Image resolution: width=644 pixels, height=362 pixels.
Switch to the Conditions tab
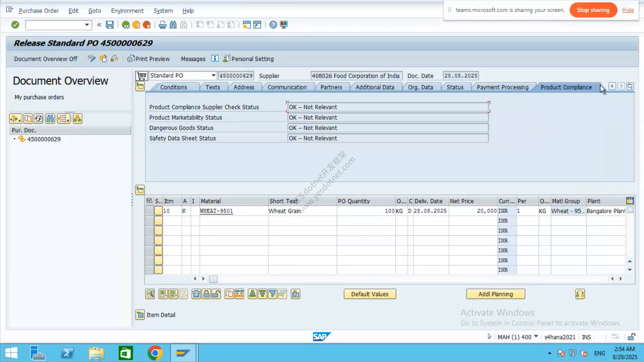(173, 87)
